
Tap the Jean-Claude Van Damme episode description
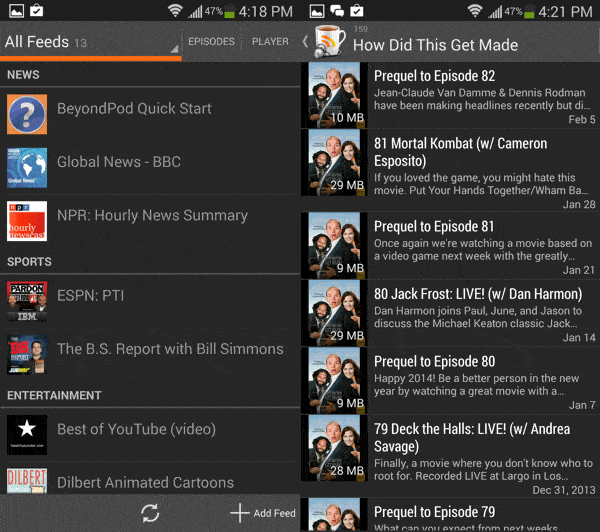(x=482, y=99)
